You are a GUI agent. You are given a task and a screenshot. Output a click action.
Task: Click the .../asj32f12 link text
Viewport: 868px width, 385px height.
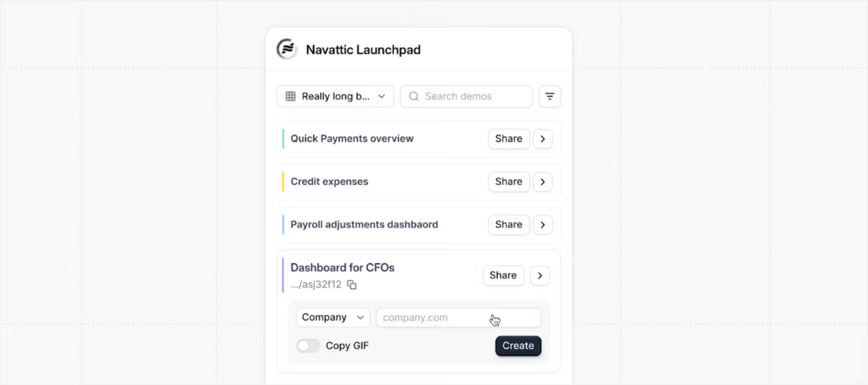pyautogui.click(x=316, y=284)
